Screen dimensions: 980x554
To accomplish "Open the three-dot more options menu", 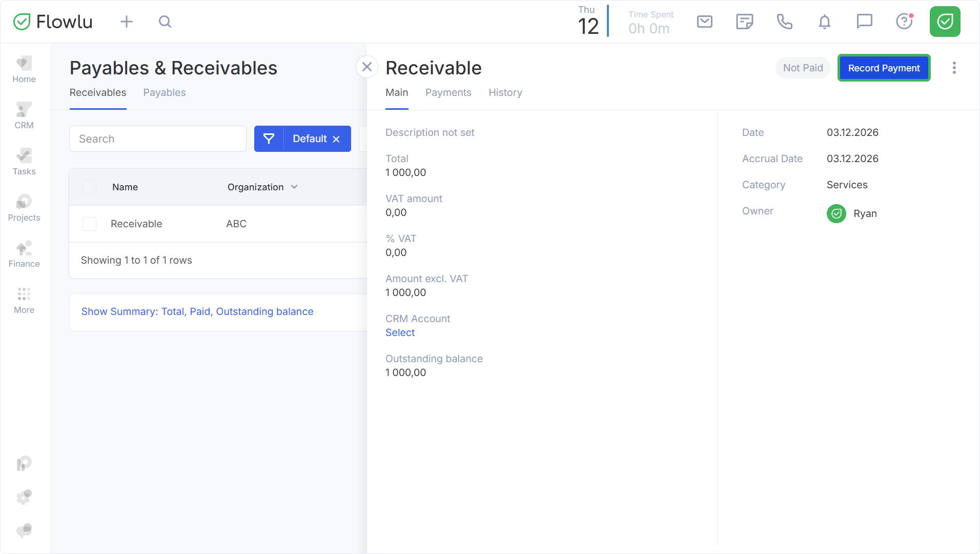I will pos(954,68).
